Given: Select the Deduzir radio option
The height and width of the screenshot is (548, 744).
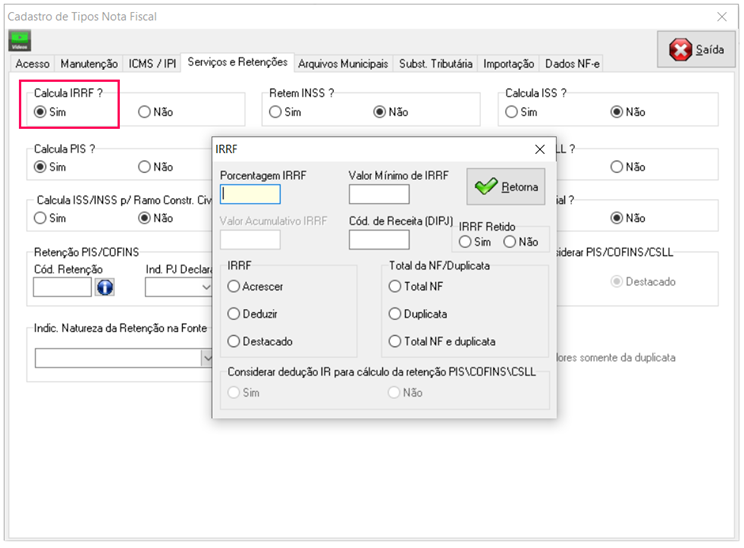Looking at the screenshot, I should point(234,314).
